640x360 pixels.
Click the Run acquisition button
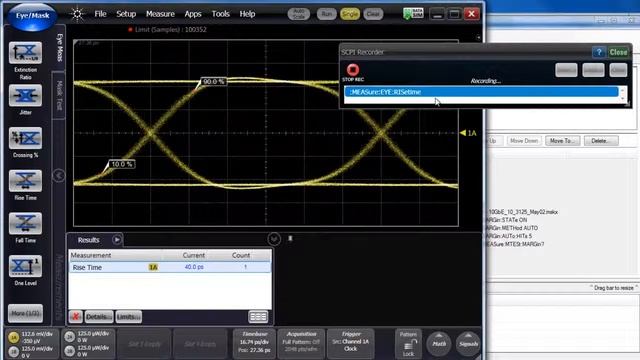327,14
